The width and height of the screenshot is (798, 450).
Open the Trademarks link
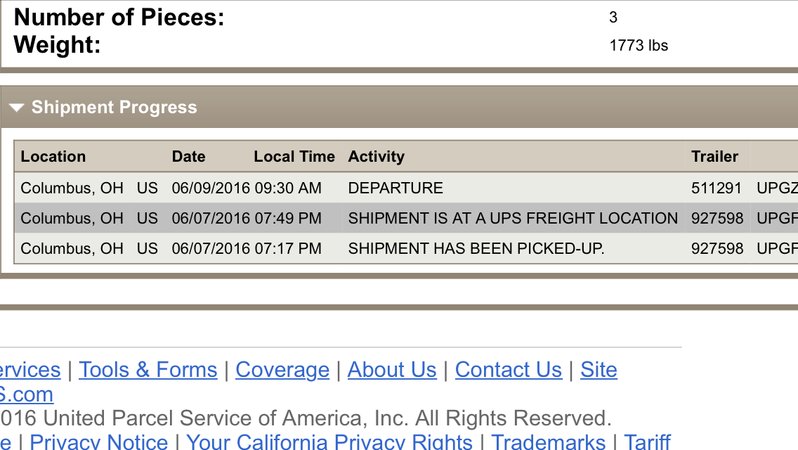point(548,441)
